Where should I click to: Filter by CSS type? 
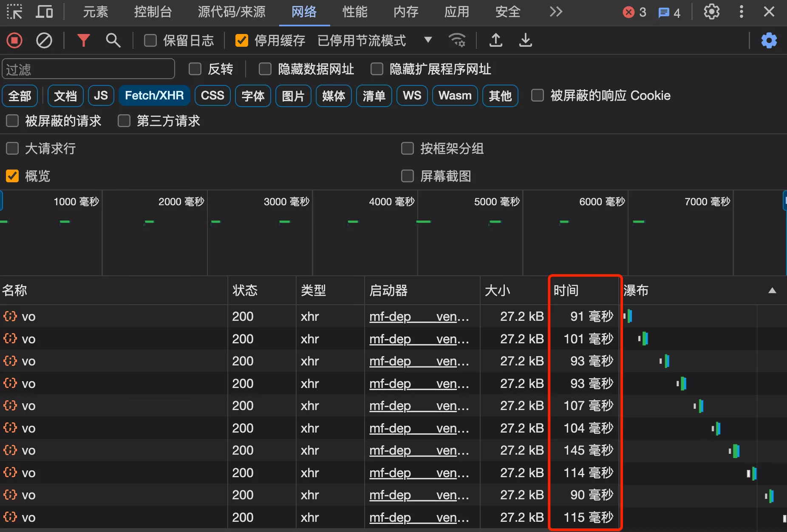pyautogui.click(x=212, y=96)
